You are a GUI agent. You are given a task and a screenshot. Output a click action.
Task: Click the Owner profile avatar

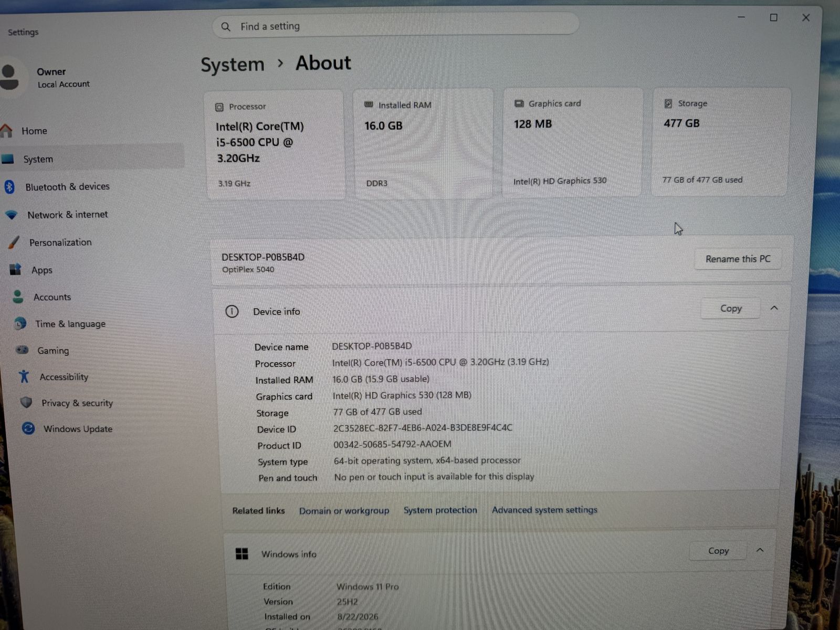pyautogui.click(x=9, y=77)
